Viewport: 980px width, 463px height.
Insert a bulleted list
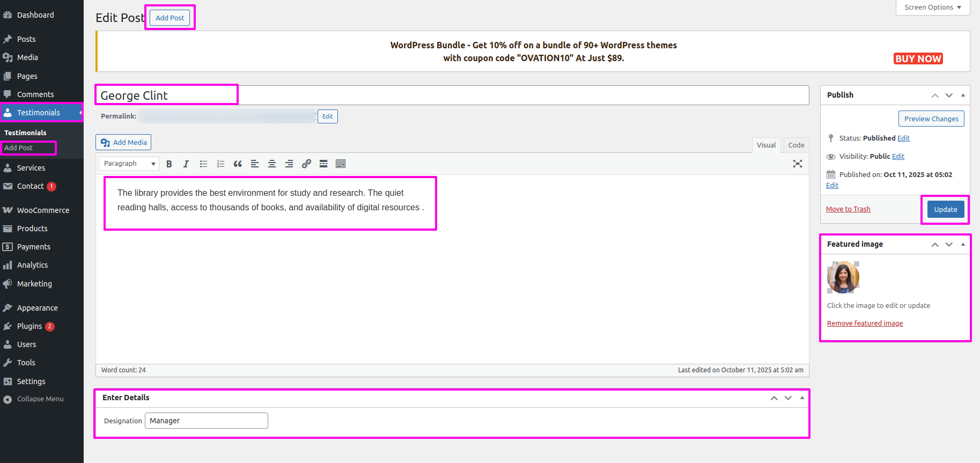point(203,164)
